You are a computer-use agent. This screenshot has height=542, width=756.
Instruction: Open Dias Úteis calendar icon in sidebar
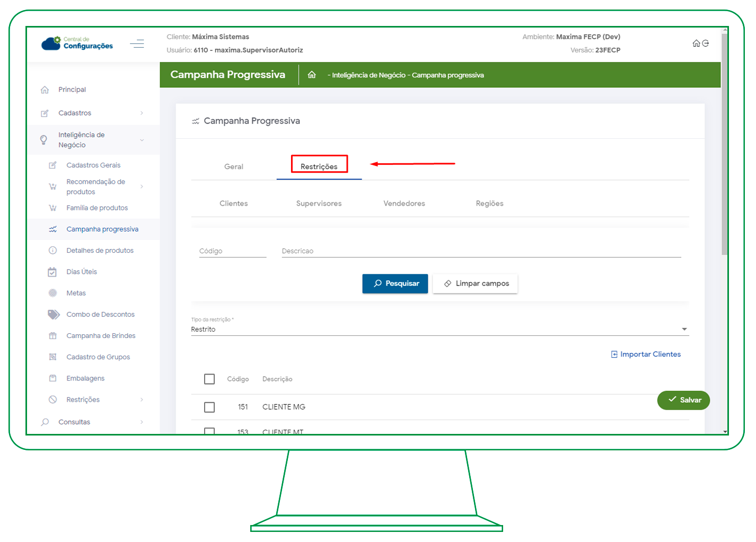point(52,272)
